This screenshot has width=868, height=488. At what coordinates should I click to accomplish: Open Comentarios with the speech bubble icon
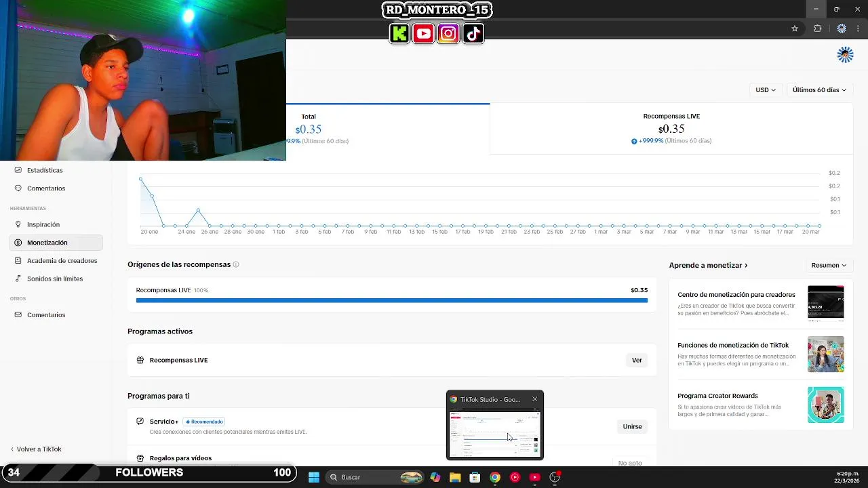coord(46,188)
